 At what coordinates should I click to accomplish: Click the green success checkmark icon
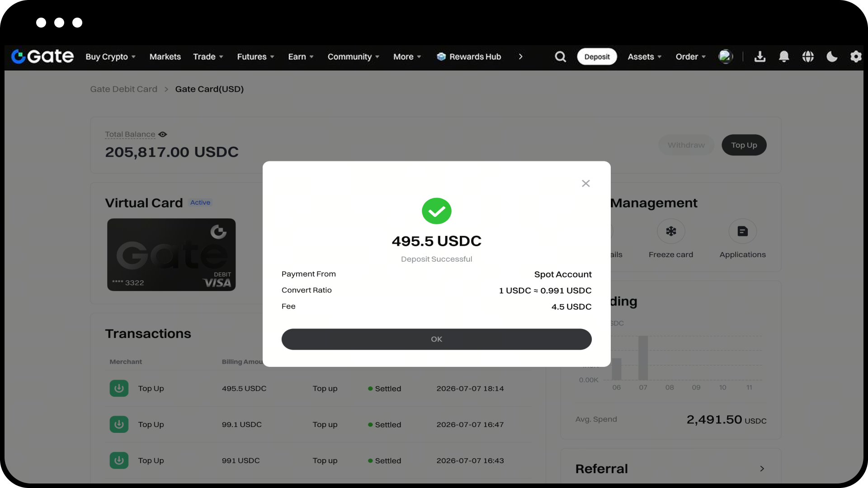pyautogui.click(x=436, y=211)
